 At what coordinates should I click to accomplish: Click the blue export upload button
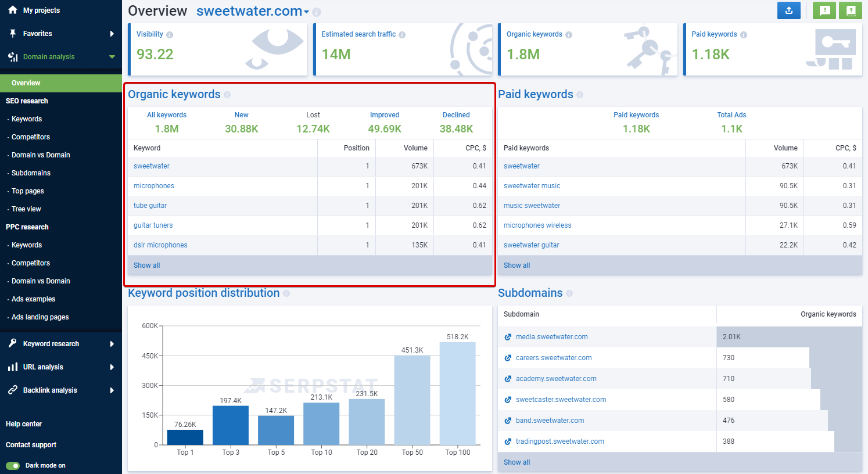click(x=789, y=10)
